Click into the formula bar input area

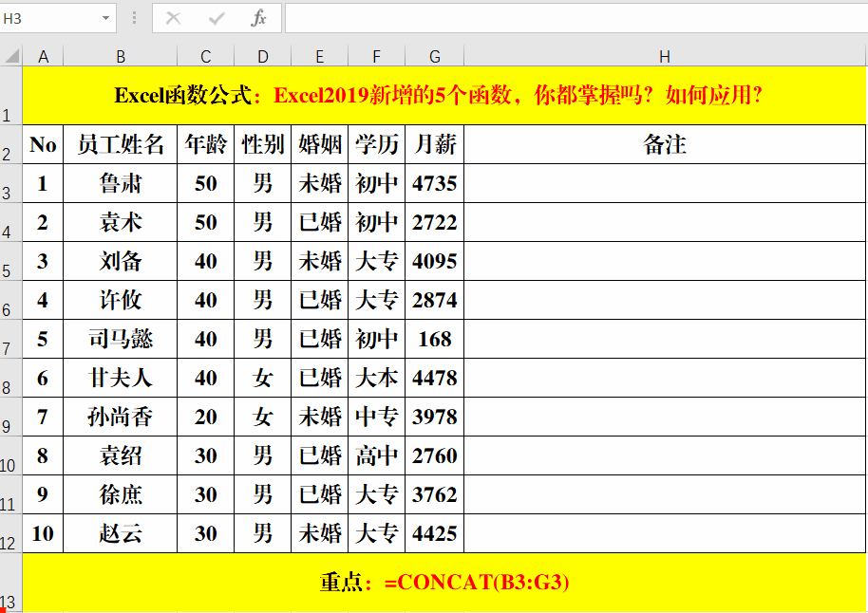coord(576,18)
